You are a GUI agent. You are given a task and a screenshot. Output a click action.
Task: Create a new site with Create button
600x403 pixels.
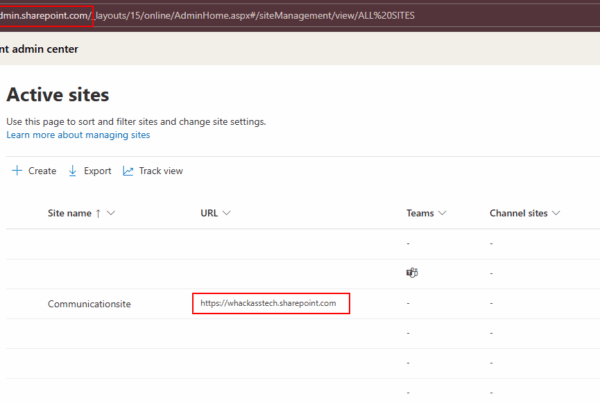tap(34, 171)
